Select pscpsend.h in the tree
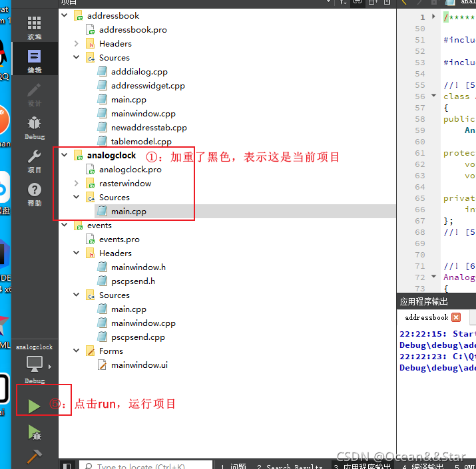 pyautogui.click(x=133, y=281)
